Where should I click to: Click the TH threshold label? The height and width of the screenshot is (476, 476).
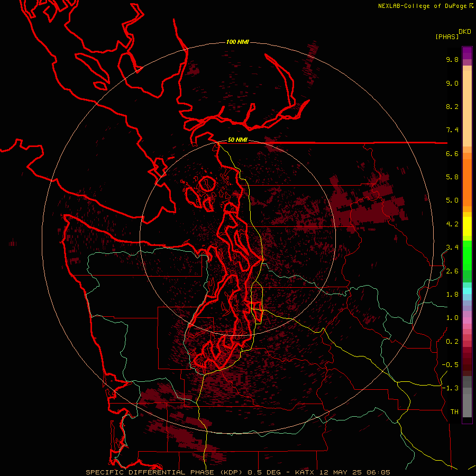454,412
